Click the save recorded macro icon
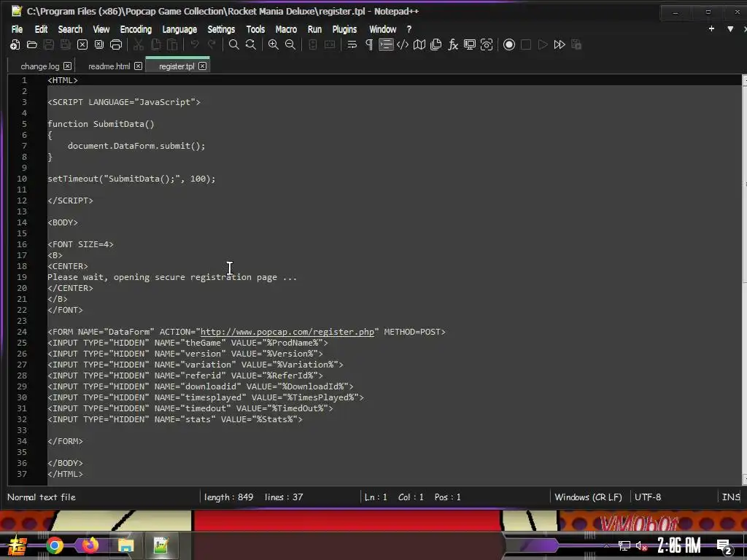 pos(576,44)
